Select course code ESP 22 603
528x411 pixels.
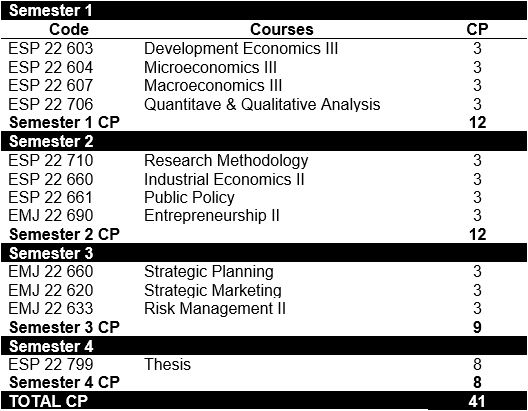[x=51, y=48]
